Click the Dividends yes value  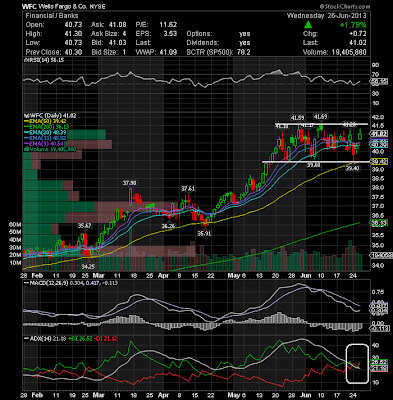coord(244,43)
